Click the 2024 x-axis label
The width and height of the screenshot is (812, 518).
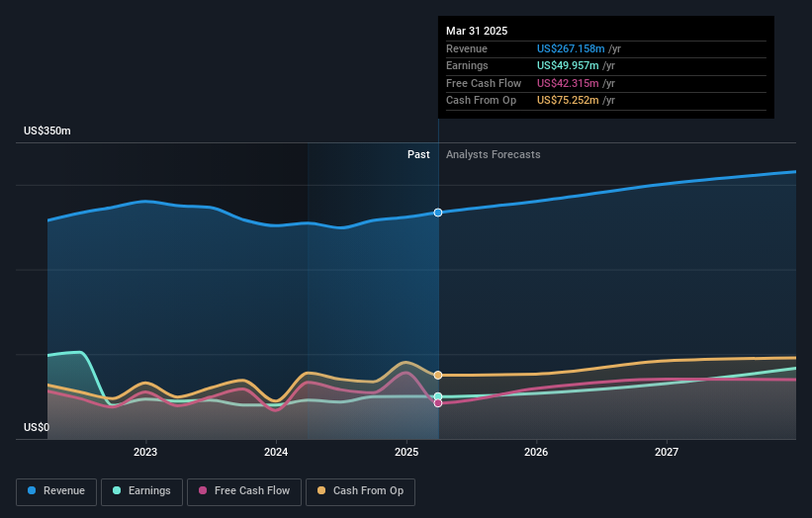[x=276, y=452]
